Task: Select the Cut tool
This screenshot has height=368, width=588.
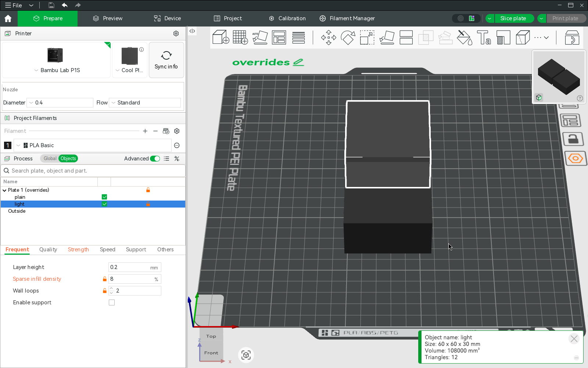Action: (406, 37)
